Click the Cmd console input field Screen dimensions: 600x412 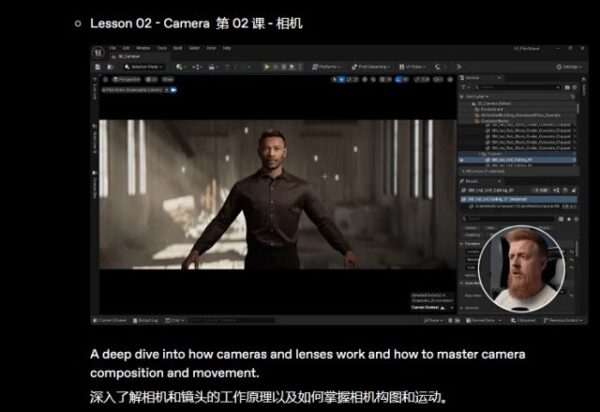[x=210, y=321]
